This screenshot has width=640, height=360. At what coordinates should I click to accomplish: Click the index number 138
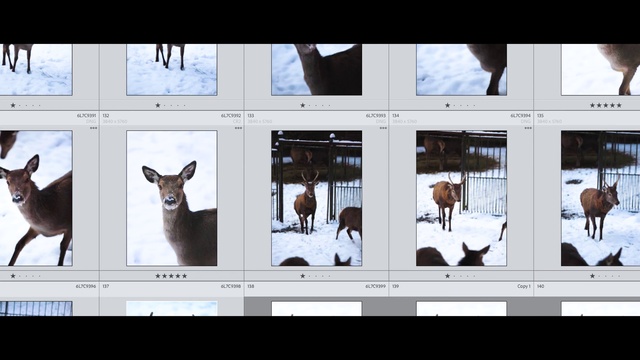(251, 287)
